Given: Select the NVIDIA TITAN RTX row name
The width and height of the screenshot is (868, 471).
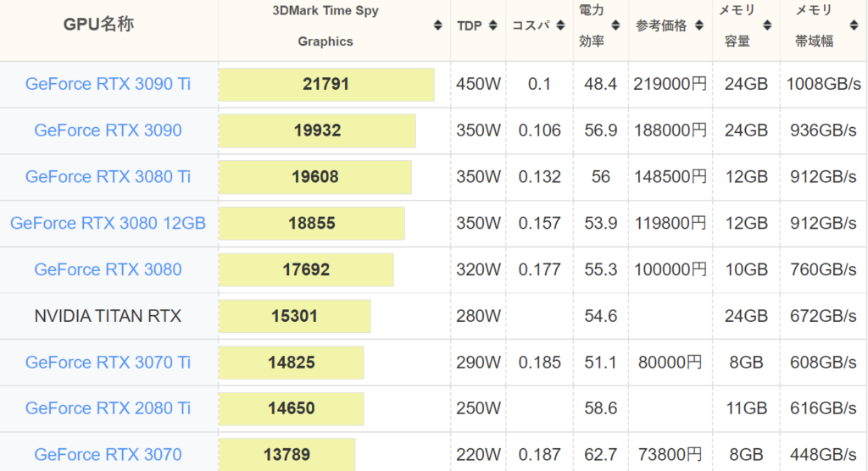Looking at the screenshot, I should point(108,315).
